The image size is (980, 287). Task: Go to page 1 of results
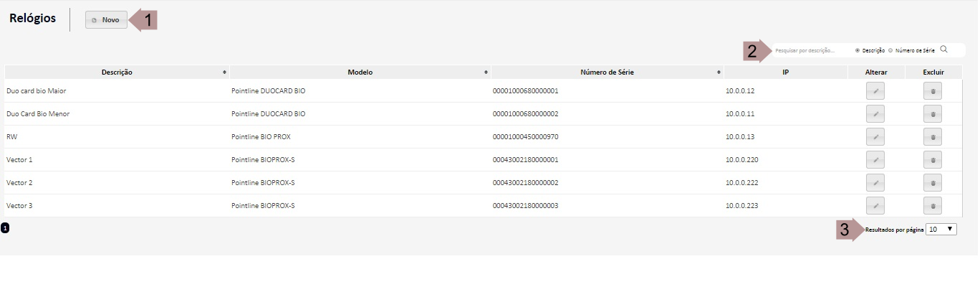tap(5, 228)
